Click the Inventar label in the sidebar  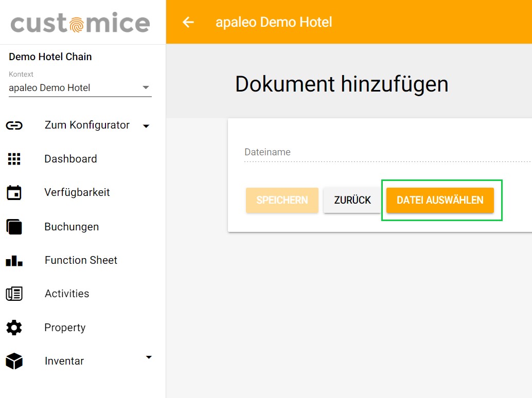[64, 361]
